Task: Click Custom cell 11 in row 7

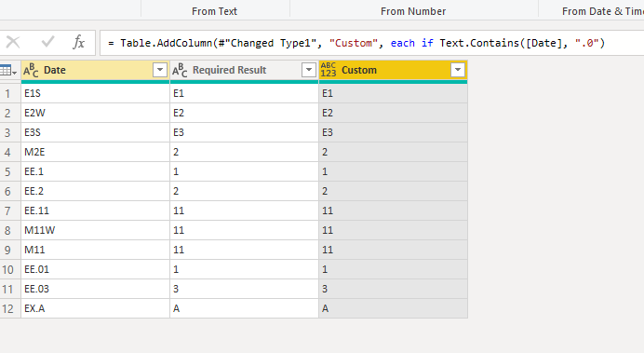Action: (x=393, y=210)
